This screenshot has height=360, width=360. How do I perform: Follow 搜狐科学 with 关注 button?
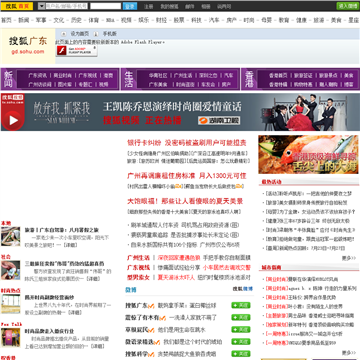241,354
